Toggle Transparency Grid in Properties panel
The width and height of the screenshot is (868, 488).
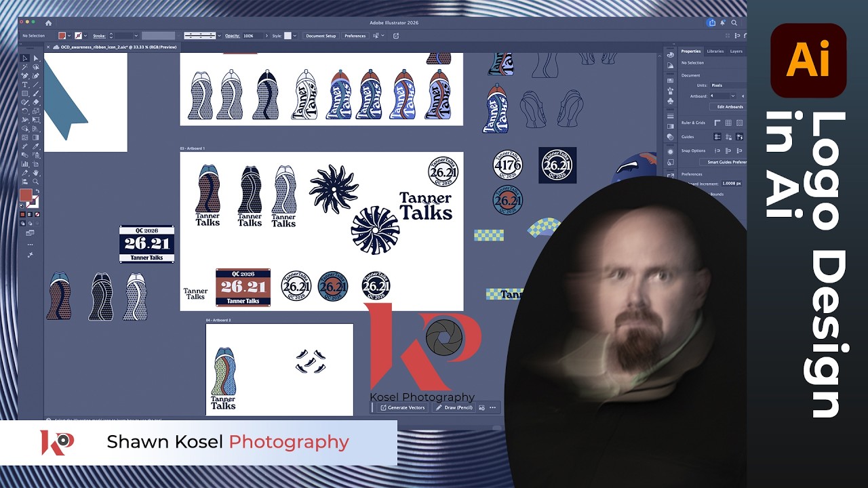click(x=740, y=123)
